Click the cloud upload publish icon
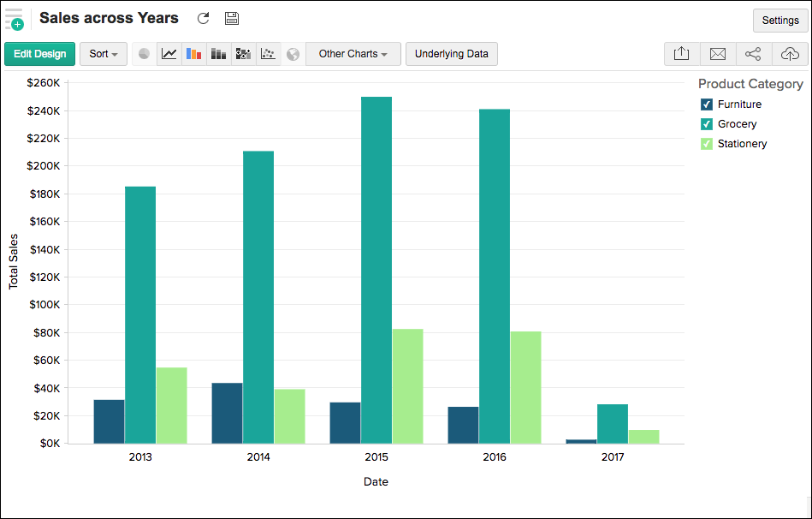The width and height of the screenshot is (812, 519). coord(790,54)
